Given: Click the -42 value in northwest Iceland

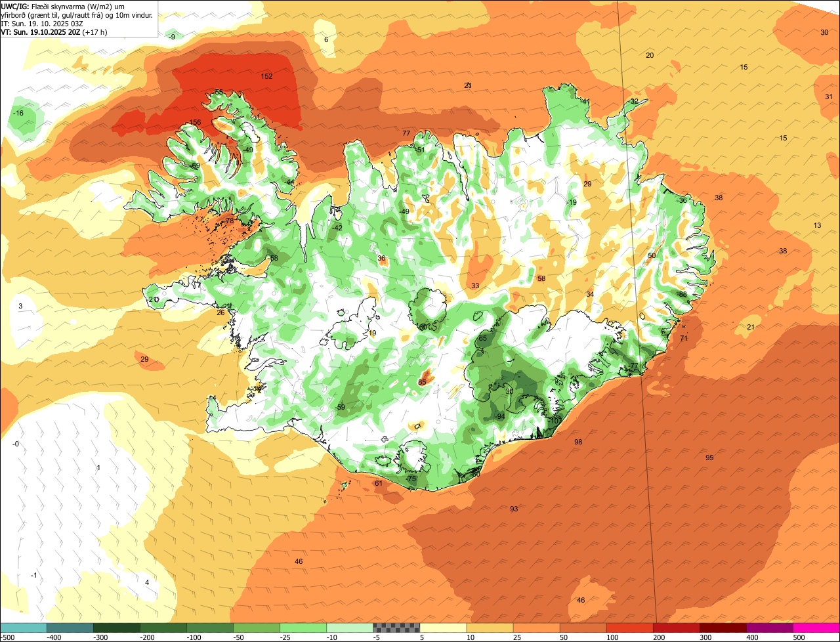Looking at the screenshot, I should (337, 228).
